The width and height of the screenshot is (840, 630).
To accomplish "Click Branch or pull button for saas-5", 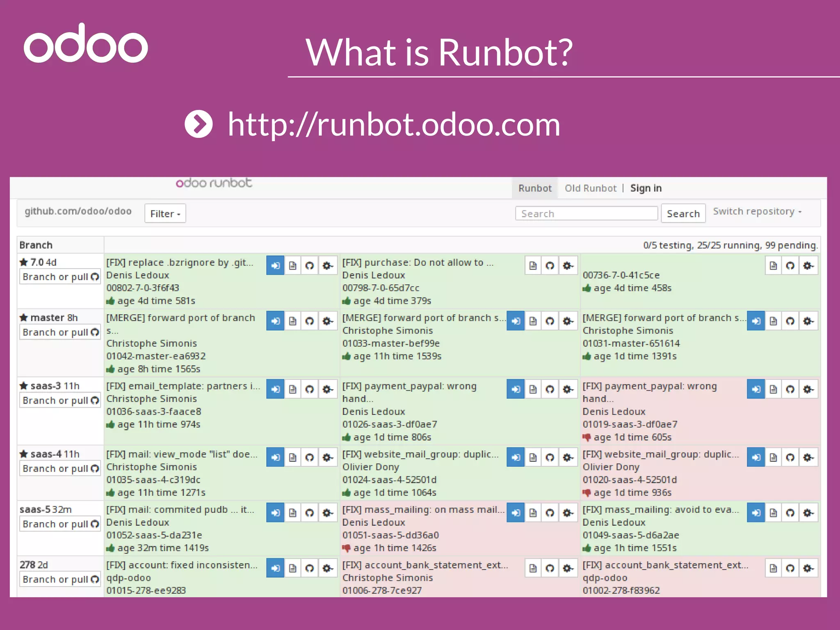I will tap(60, 524).
